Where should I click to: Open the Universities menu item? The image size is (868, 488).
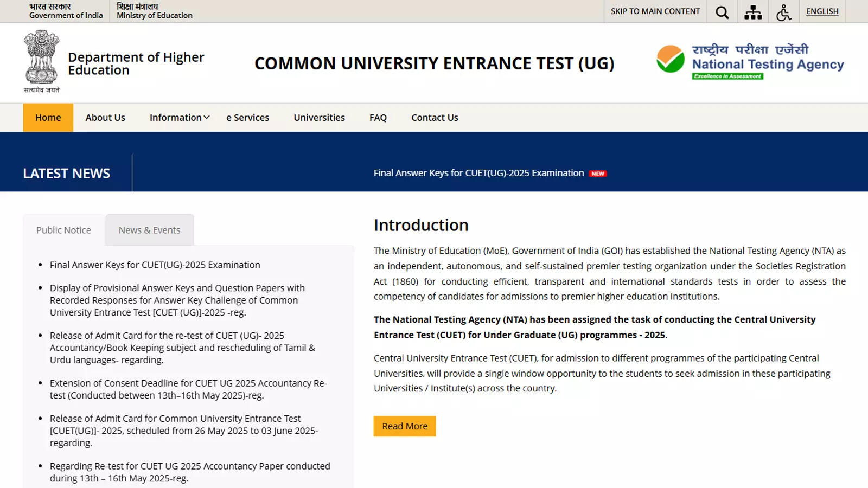[x=320, y=118]
